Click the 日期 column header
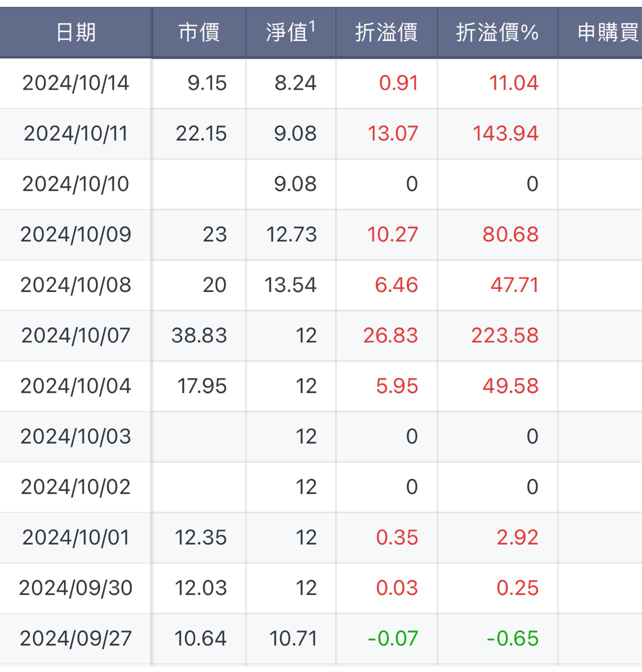 (x=76, y=33)
